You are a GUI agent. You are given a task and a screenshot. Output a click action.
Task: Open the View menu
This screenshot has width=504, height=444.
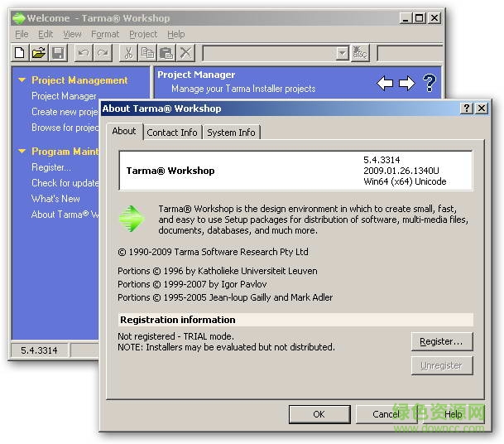tap(72, 34)
